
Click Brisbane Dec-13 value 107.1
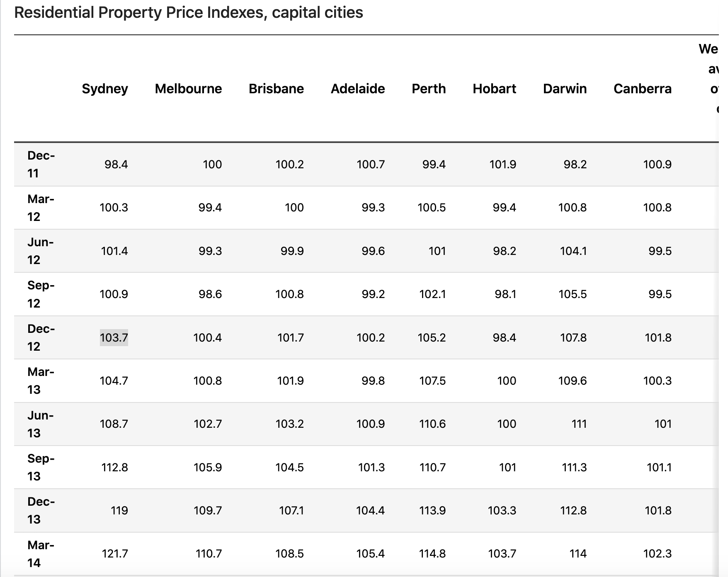pyautogui.click(x=291, y=510)
